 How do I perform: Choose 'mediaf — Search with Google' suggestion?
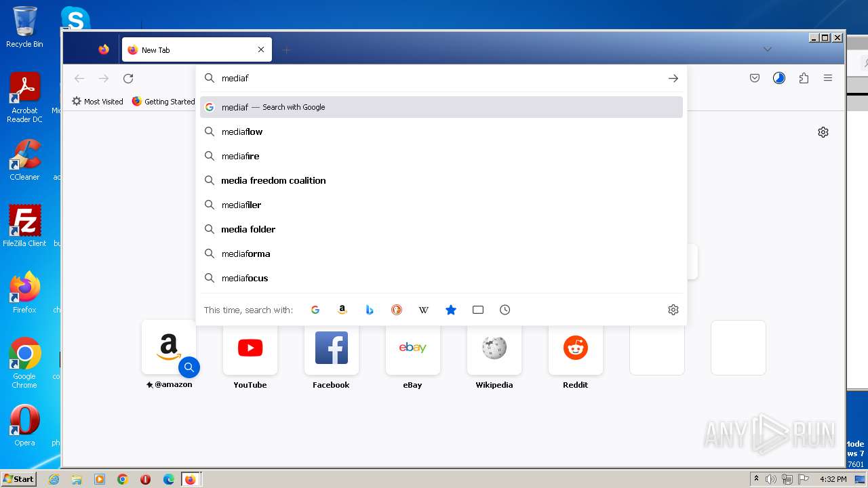(x=441, y=107)
